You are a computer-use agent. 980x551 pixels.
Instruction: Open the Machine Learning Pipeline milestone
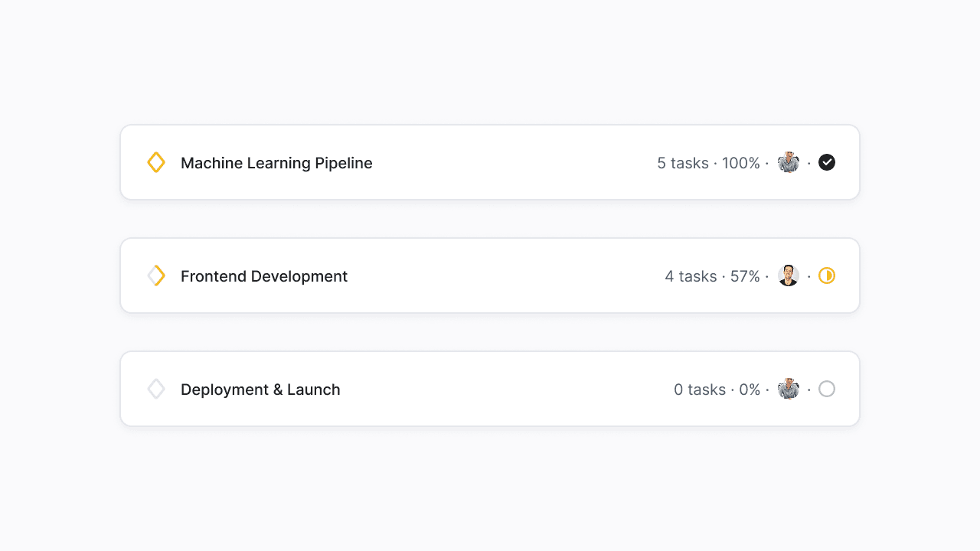coord(276,162)
